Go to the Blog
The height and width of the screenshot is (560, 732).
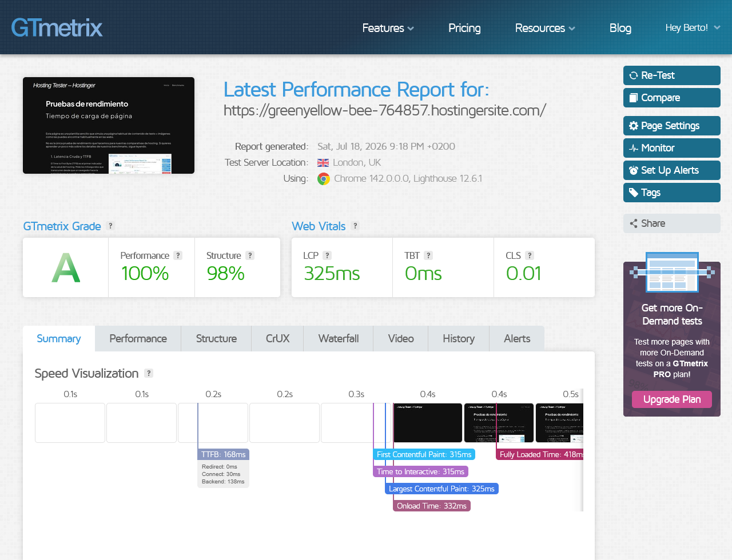click(x=620, y=28)
